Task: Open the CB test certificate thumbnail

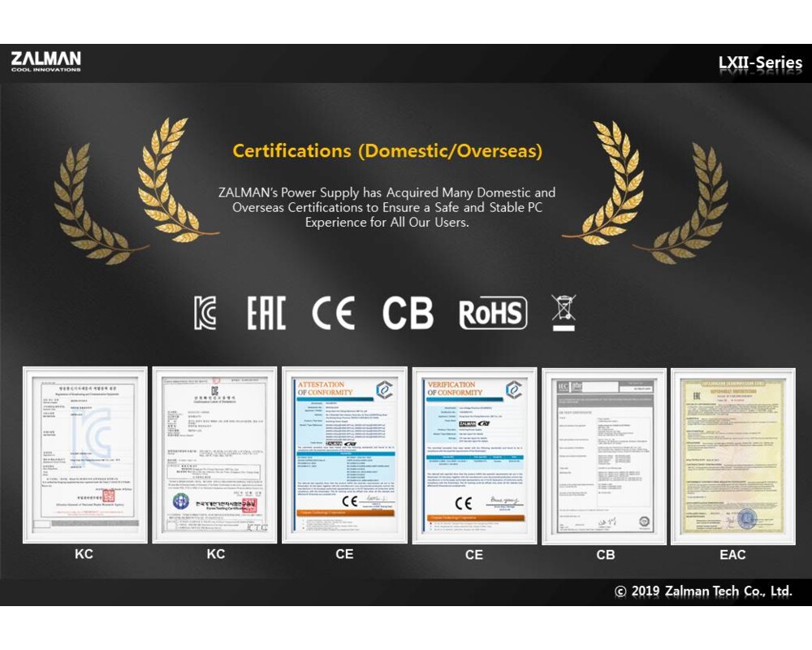Action: (x=604, y=455)
